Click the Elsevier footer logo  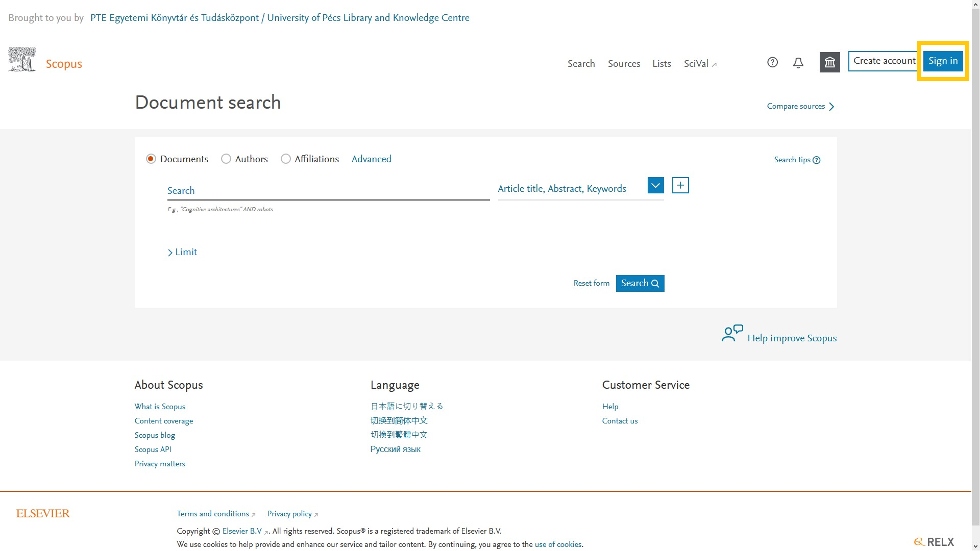pos(43,513)
